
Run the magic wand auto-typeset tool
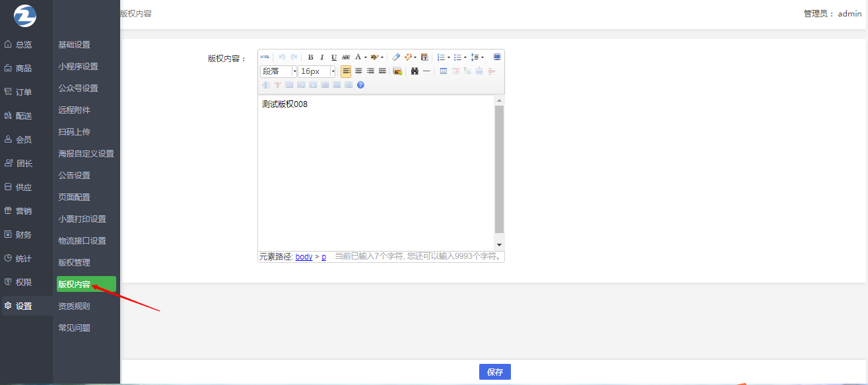pyautogui.click(x=408, y=57)
